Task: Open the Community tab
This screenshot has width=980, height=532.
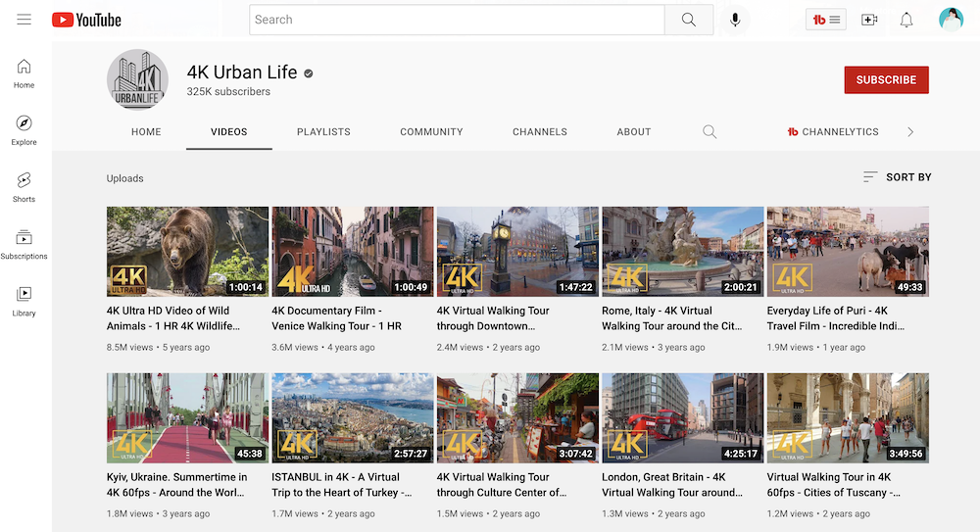Action: (431, 132)
